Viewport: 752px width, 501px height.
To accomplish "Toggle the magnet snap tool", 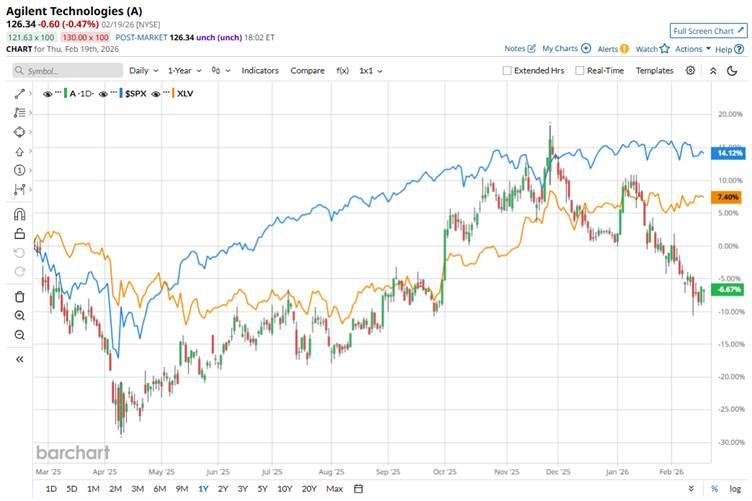I will [x=19, y=213].
